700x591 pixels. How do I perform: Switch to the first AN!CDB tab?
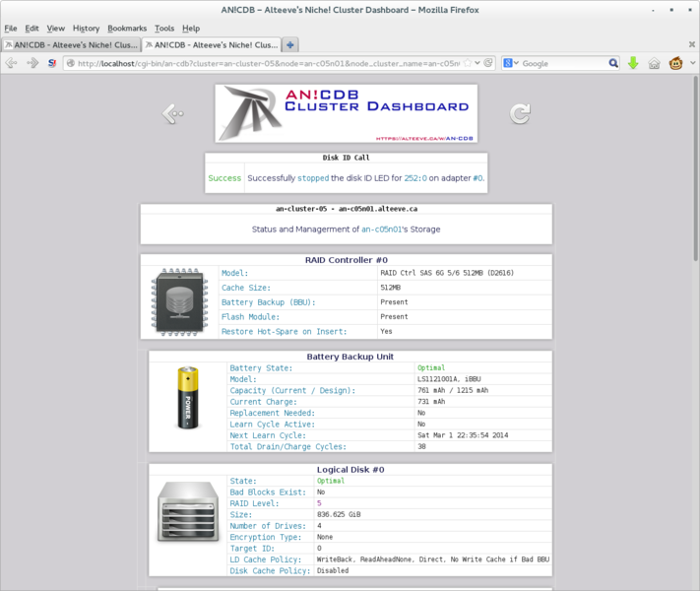coord(70,45)
